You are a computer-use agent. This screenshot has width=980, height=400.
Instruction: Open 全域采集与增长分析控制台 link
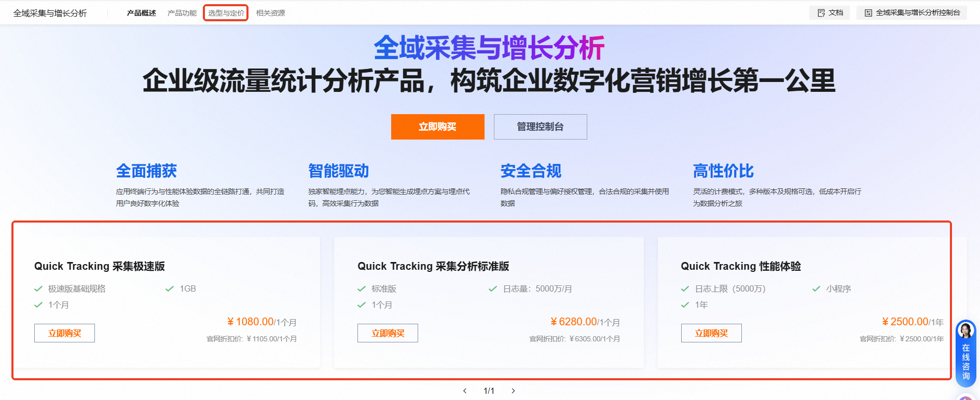[x=912, y=13]
